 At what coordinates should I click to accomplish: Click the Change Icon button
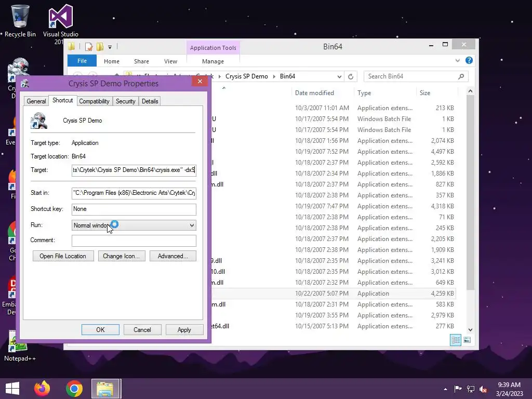[122, 256]
